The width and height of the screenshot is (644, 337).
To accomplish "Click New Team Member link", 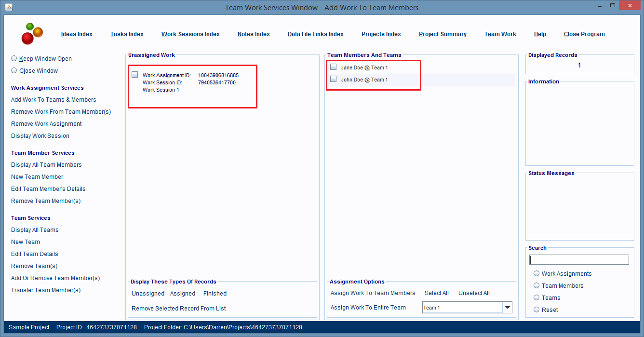I will 37,177.
